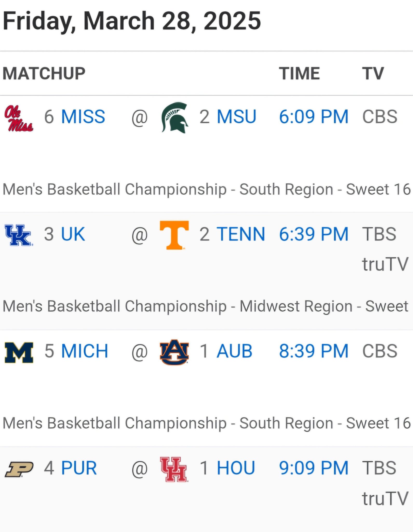Open the 8:39 PM game link
The height and width of the screenshot is (532, 413).
(x=314, y=351)
